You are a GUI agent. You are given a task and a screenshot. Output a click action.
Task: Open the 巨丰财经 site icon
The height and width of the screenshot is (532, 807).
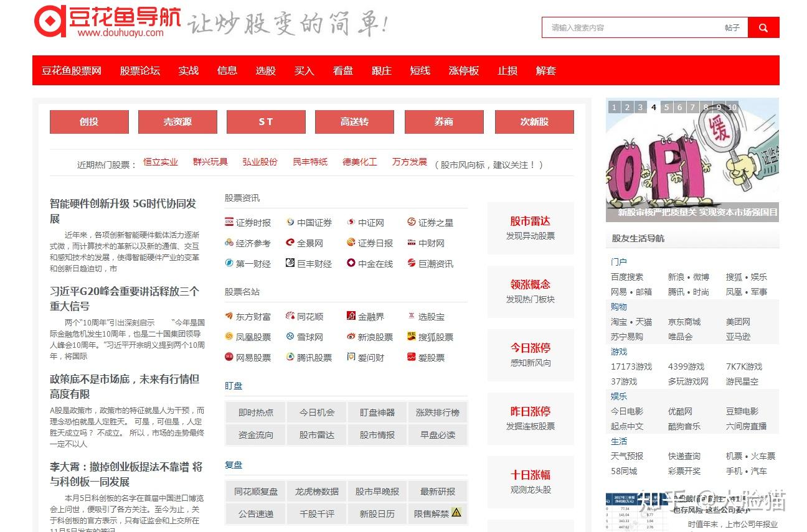[x=290, y=263]
